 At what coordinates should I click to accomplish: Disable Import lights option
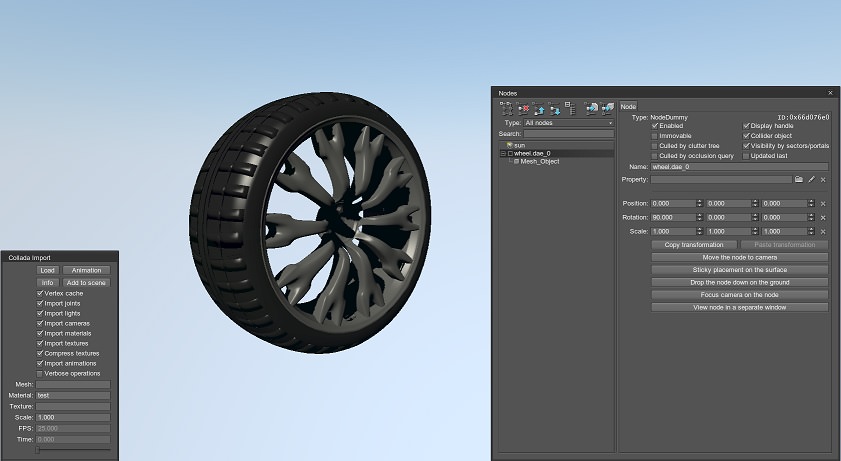tap(41, 313)
